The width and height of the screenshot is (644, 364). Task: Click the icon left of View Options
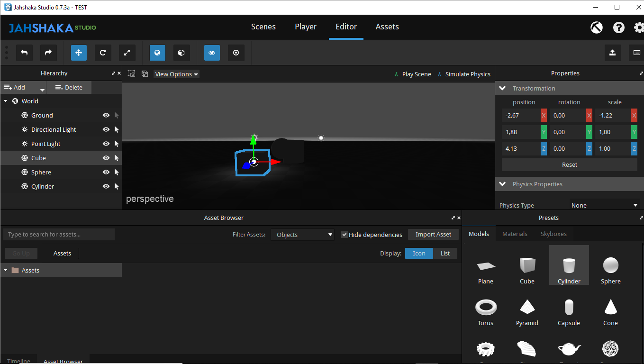pos(145,74)
